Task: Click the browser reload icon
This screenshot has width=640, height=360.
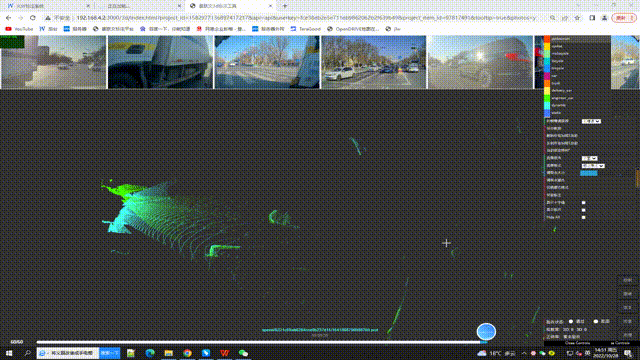Action: pyautogui.click(x=33, y=18)
